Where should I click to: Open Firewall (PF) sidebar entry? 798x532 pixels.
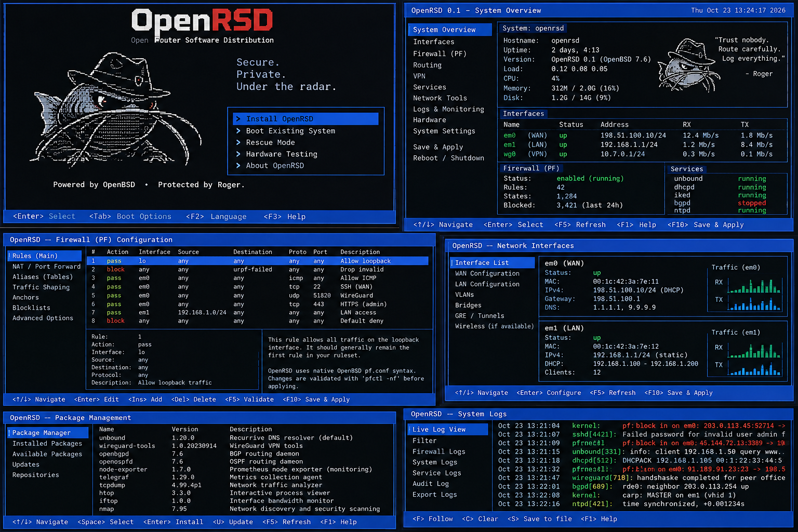[x=440, y=54]
